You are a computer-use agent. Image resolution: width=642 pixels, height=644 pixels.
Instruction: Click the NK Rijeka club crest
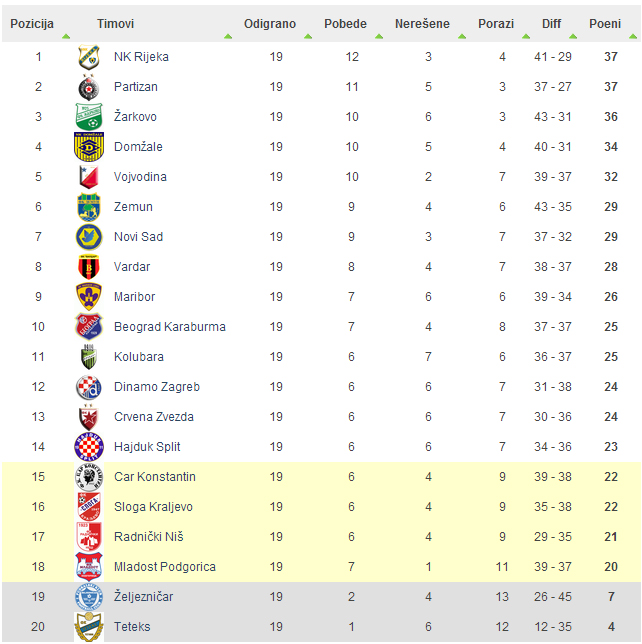[x=89, y=57]
